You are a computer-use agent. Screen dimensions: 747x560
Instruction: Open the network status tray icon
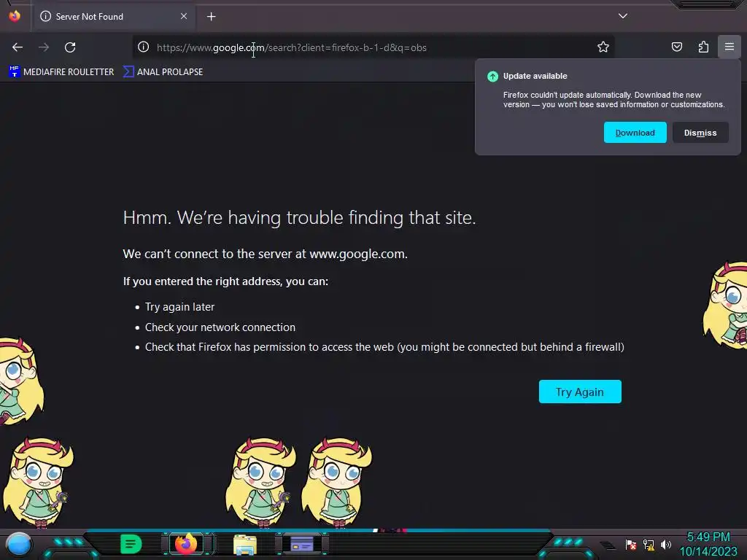[649, 544]
